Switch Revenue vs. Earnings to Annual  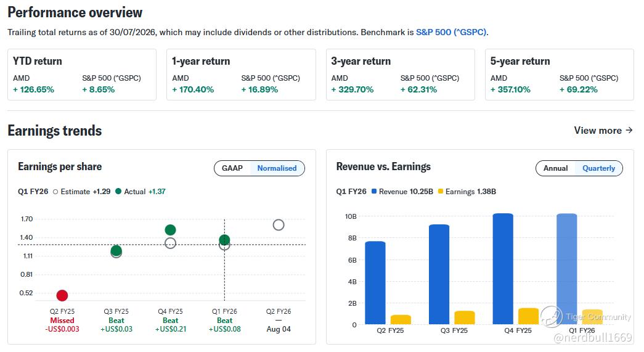[x=555, y=168]
